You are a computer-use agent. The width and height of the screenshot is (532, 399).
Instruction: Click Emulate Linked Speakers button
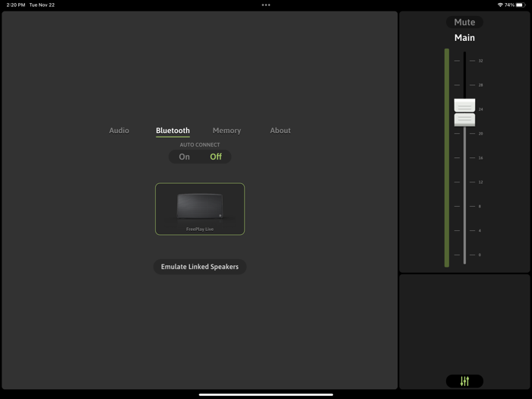click(x=200, y=267)
